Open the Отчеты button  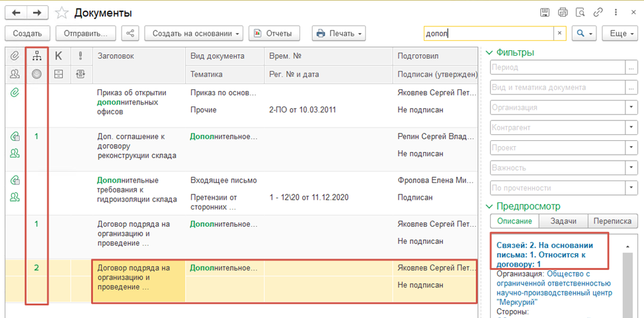(x=274, y=33)
